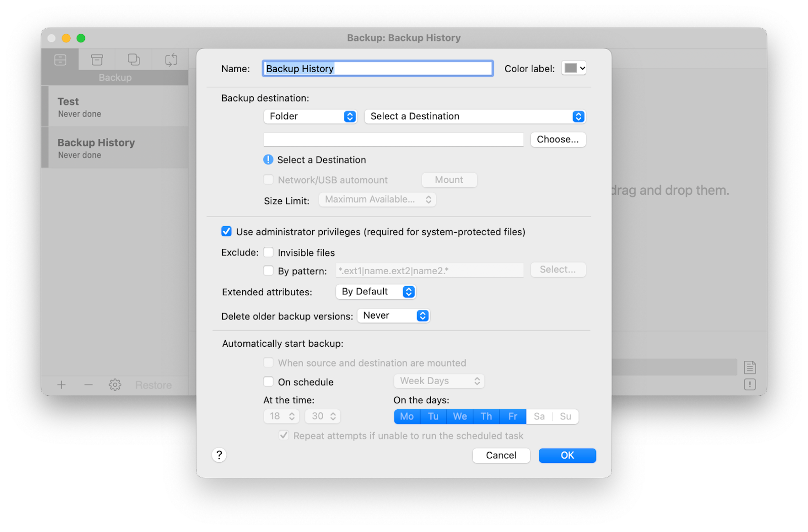Open Extended attributes By Default dropdown

click(x=376, y=292)
